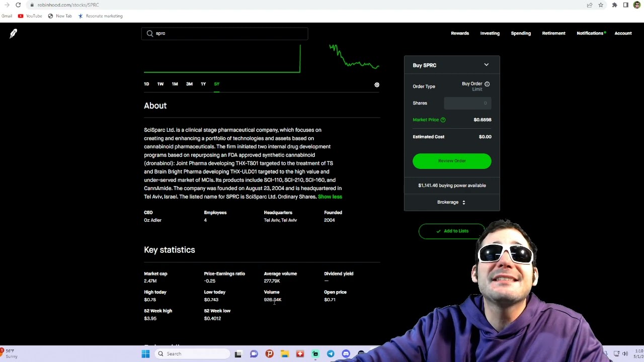Click the search magnifier icon in Robinhood
644x362 pixels.
click(x=150, y=33)
